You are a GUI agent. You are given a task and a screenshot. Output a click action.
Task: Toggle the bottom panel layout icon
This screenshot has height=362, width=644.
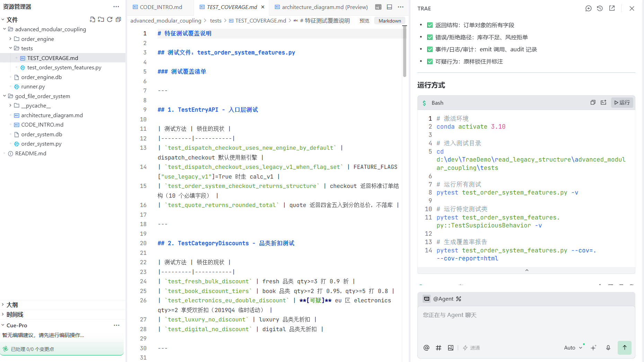coord(389,7)
